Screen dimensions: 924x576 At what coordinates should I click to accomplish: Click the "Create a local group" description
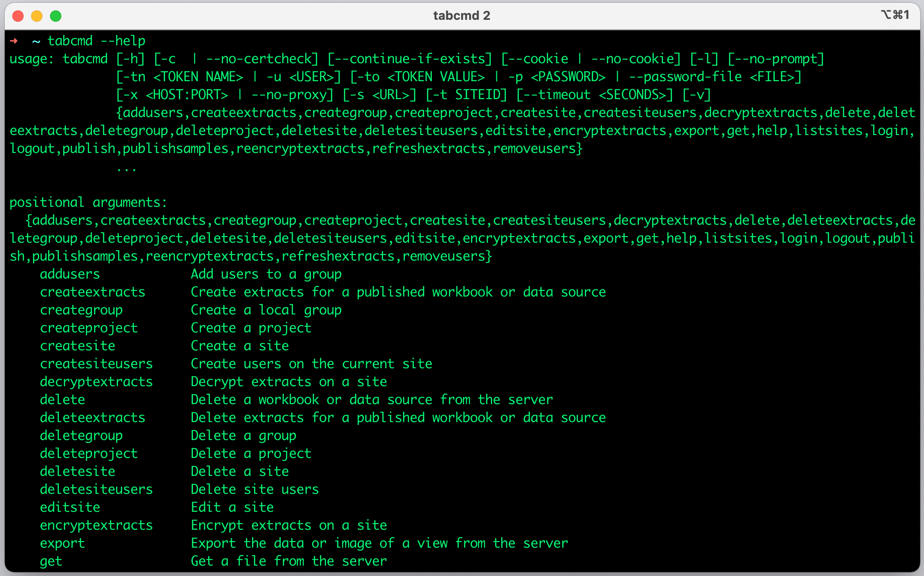pos(266,310)
